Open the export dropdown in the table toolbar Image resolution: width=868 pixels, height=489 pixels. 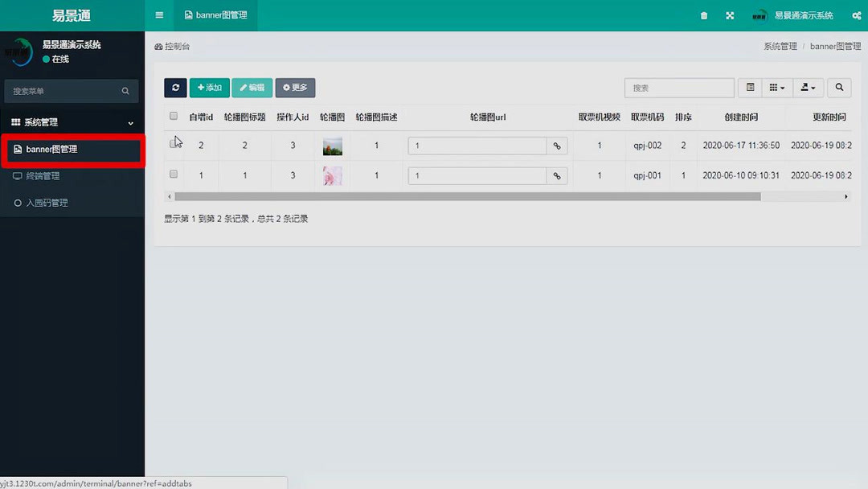pyautogui.click(x=808, y=88)
